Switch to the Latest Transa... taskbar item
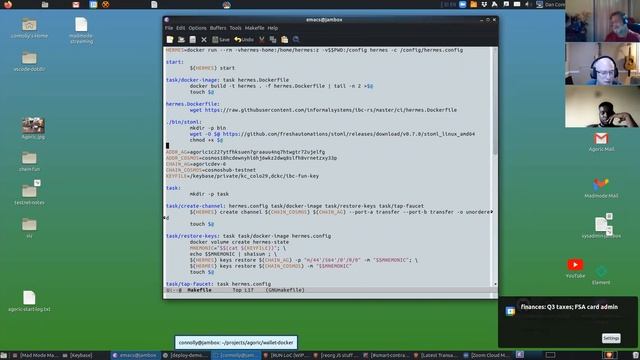 436,356
